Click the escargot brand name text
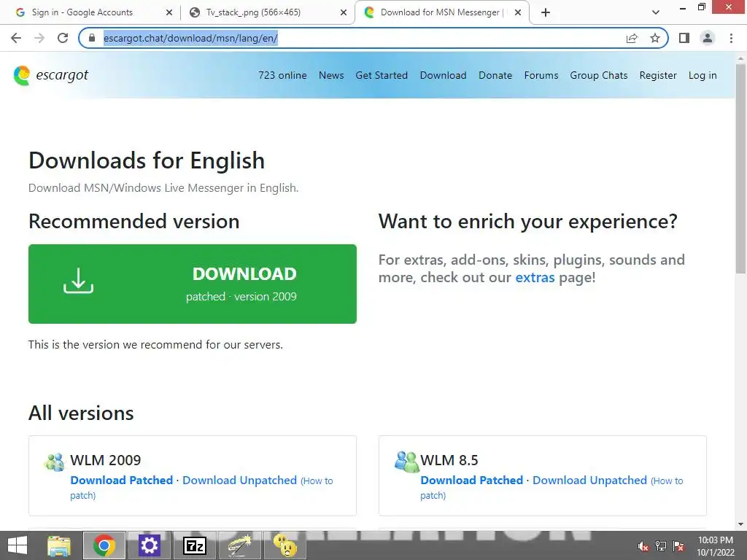 [x=62, y=75]
